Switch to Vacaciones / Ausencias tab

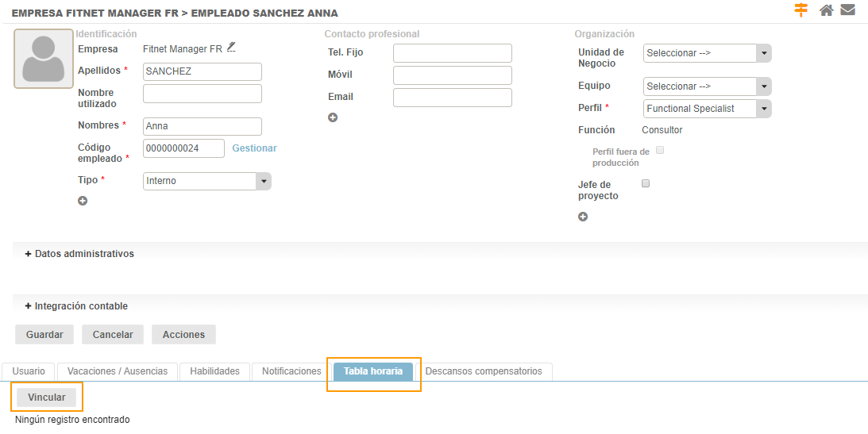click(x=118, y=371)
